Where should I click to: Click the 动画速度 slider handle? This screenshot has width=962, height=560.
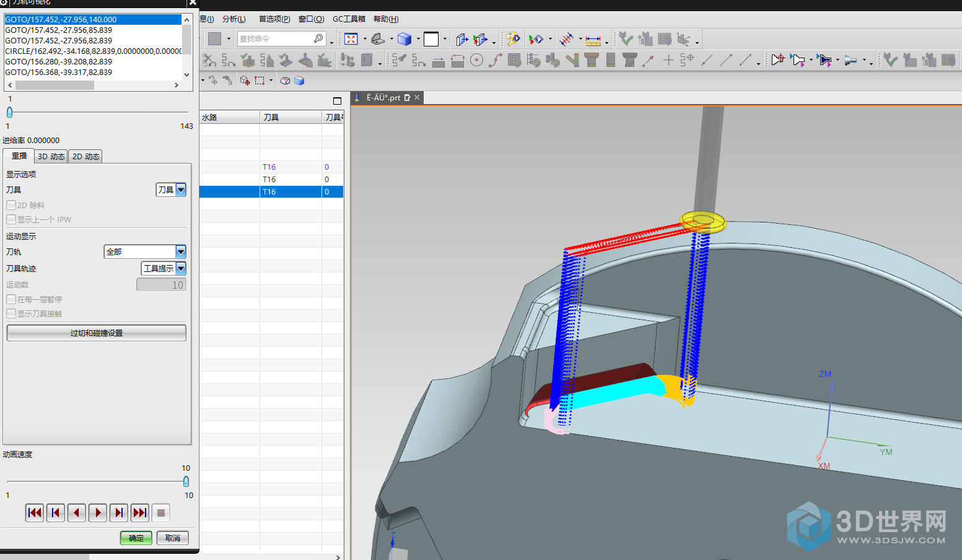pyautogui.click(x=186, y=481)
